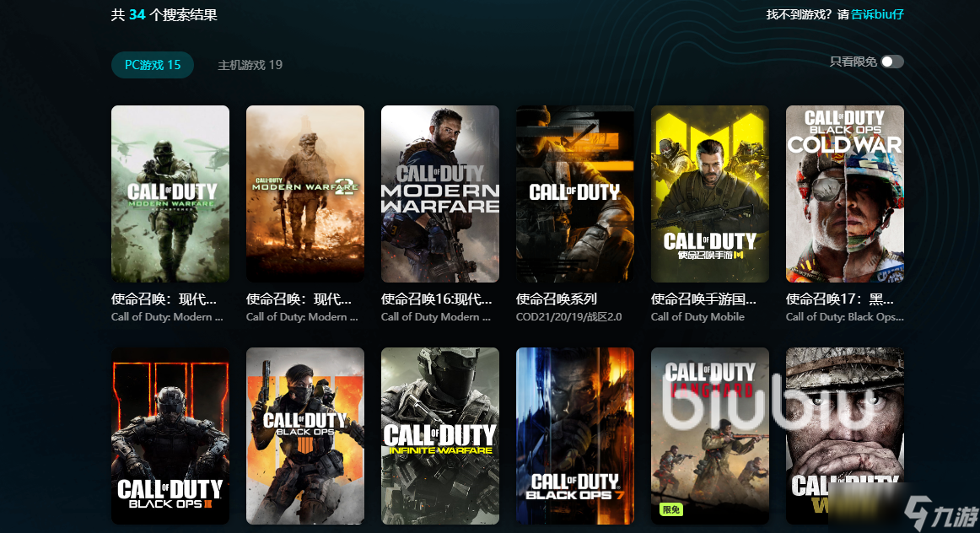980x533 pixels.
Task: Click the 使命召唤系列 title text
Action: [x=557, y=299]
